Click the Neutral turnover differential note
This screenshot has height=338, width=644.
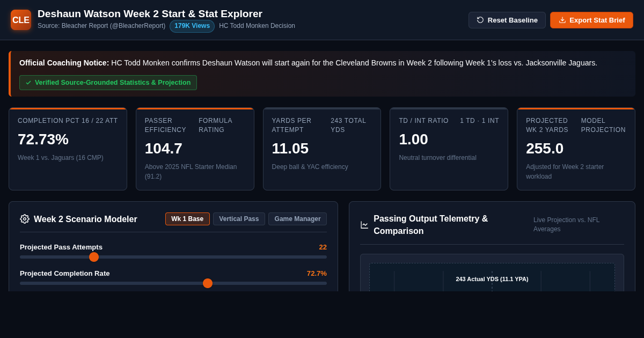[x=437, y=158]
